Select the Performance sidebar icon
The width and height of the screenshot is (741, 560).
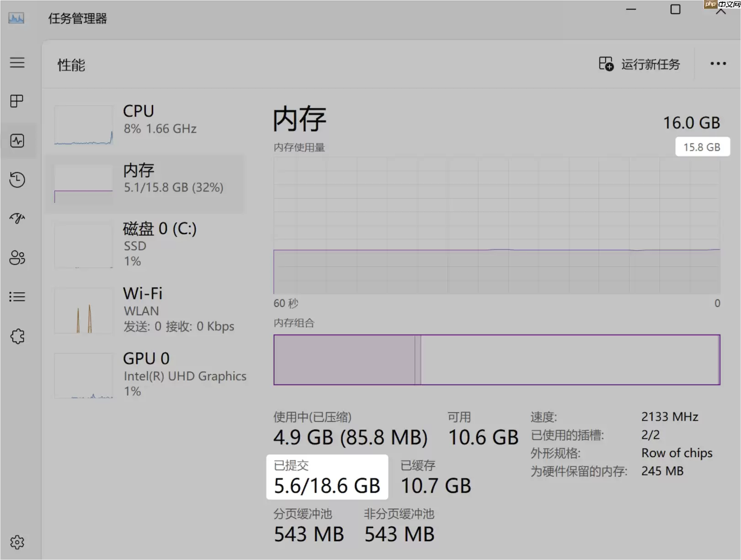(17, 140)
